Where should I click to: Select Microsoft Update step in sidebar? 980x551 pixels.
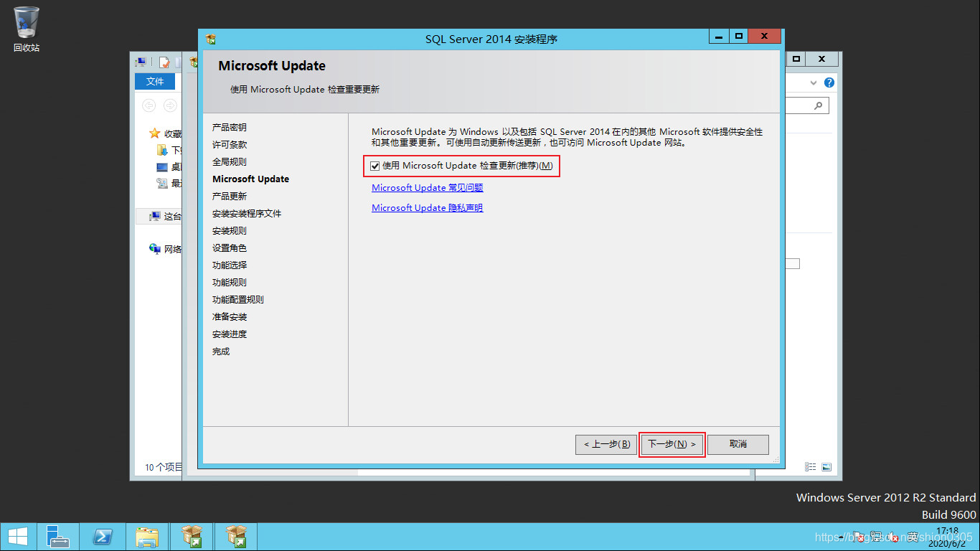tap(251, 179)
